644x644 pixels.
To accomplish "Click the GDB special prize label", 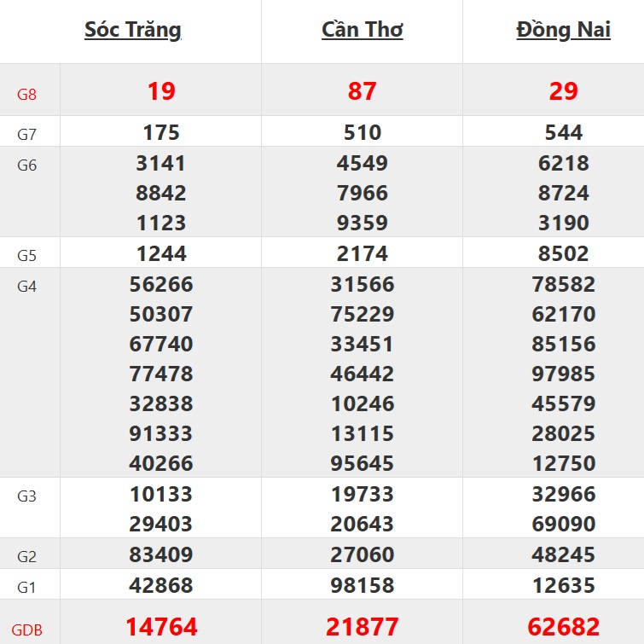I will click(26, 631).
